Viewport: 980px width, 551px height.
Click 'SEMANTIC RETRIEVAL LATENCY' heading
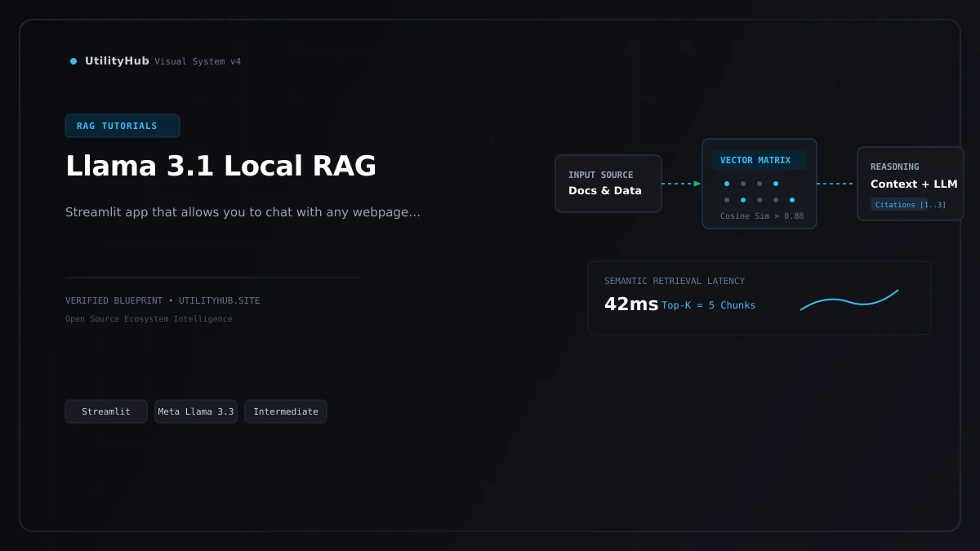pyautogui.click(x=675, y=281)
